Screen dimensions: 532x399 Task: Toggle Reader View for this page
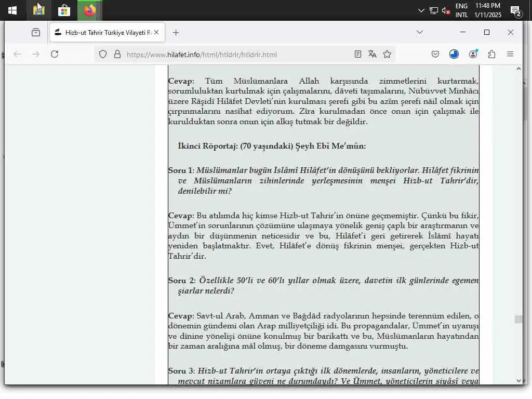tap(357, 54)
